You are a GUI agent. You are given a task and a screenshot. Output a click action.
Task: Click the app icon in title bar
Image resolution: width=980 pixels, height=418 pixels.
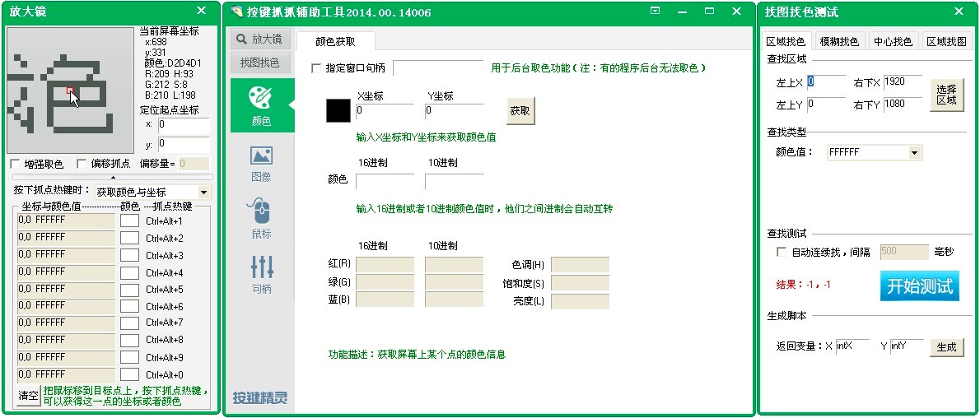click(237, 12)
